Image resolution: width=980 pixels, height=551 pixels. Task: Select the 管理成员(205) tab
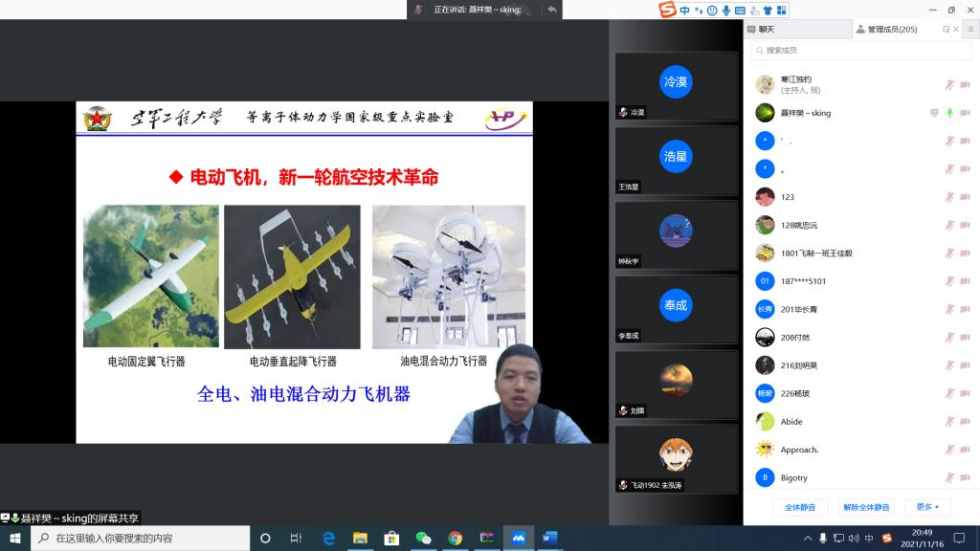pos(890,30)
